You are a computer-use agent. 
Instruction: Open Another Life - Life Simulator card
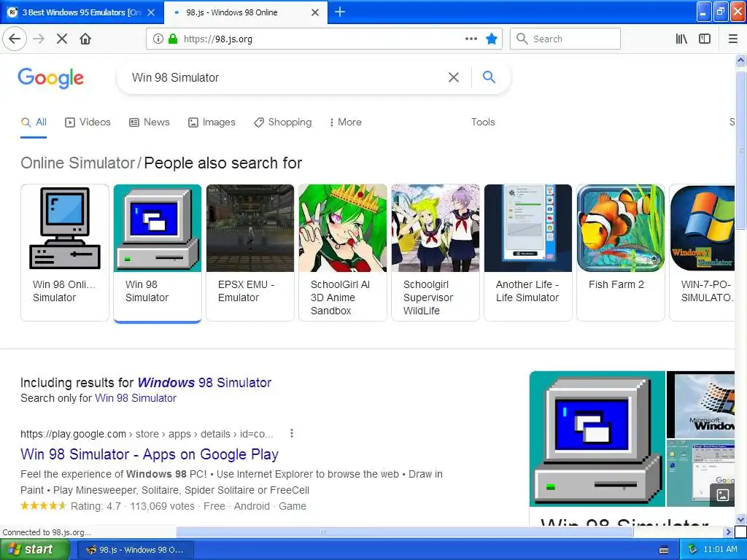click(528, 252)
